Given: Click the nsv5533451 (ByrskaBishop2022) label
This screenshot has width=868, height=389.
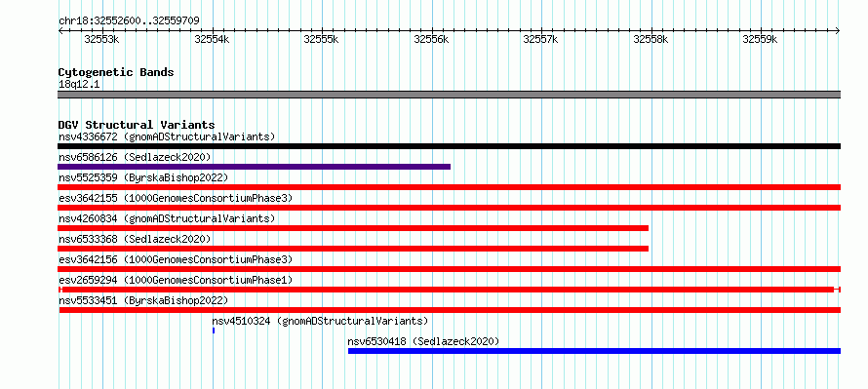Looking at the screenshot, I should (143, 300).
